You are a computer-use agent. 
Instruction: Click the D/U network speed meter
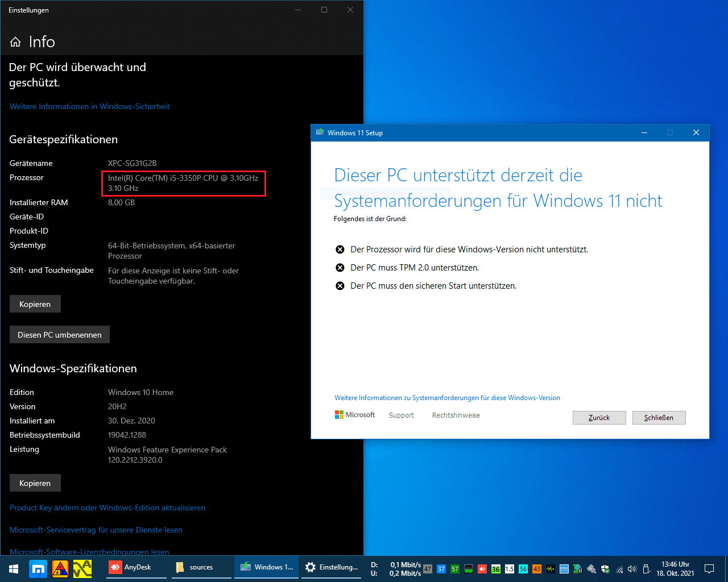(396, 569)
